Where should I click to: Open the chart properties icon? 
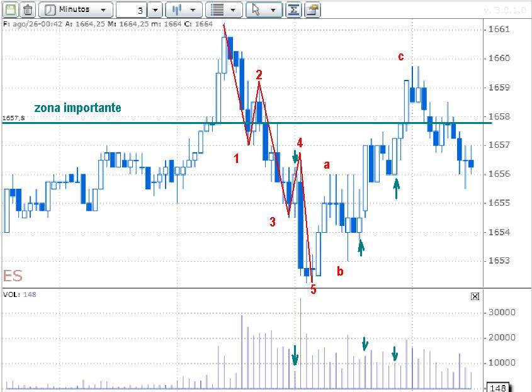pyautogui.click(x=312, y=10)
